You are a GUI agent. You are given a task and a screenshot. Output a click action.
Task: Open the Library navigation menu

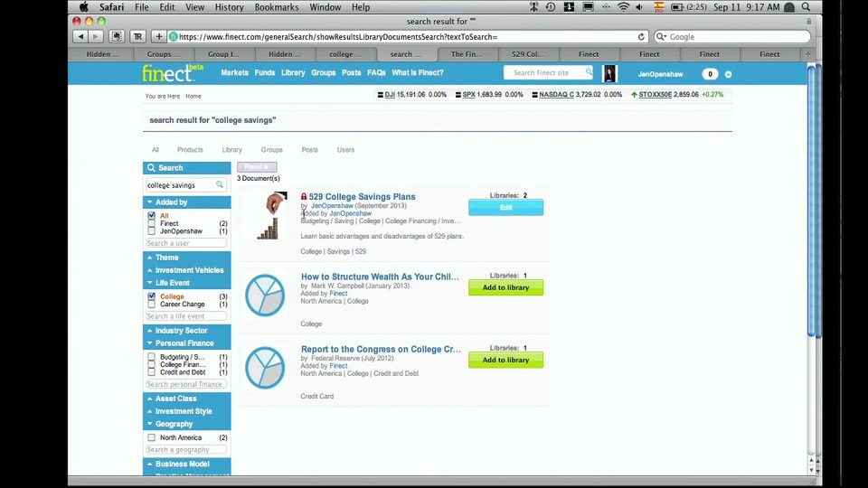pos(293,72)
